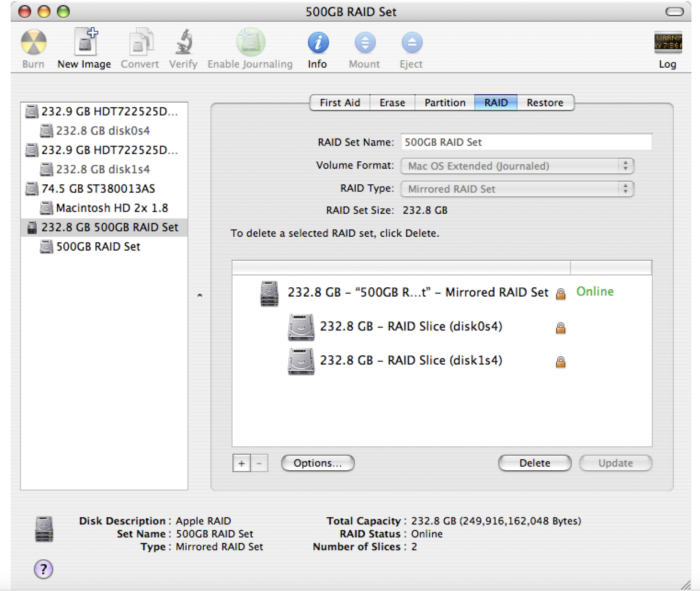This screenshot has height=591, width=700.
Task: Click the Delete button
Action: (534, 463)
